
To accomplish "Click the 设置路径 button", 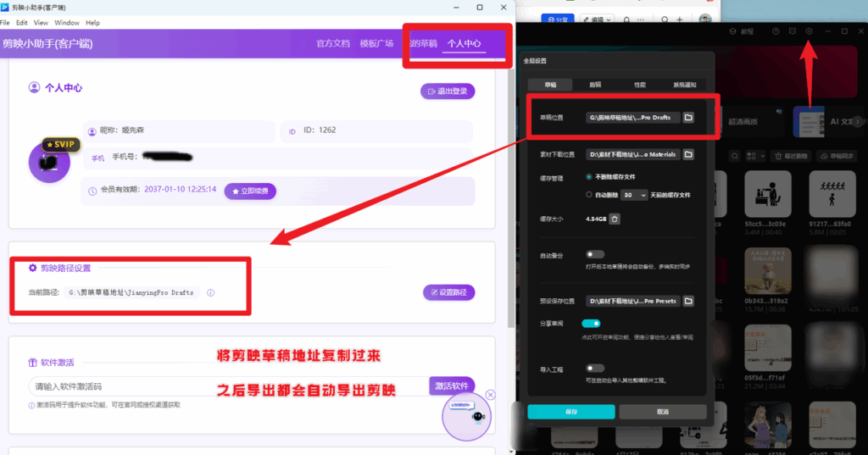I will (x=448, y=292).
